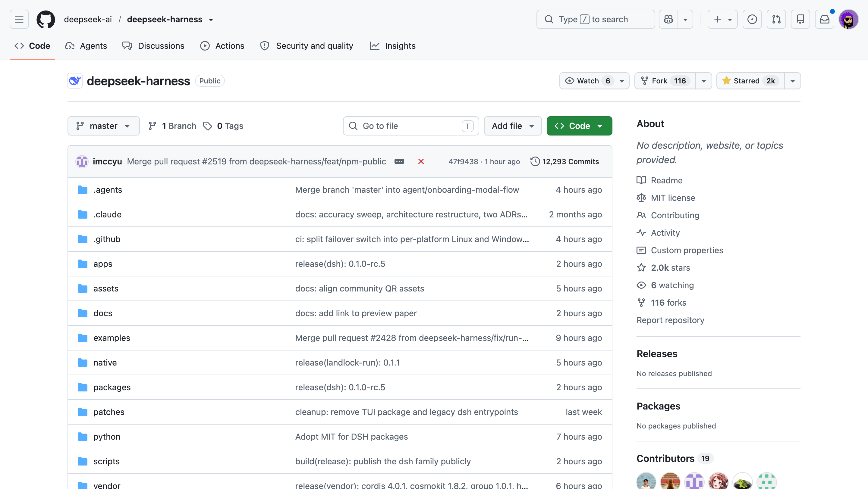868x489 pixels.
Task: Click imccyu's commit author avatar
Action: pos(82,161)
